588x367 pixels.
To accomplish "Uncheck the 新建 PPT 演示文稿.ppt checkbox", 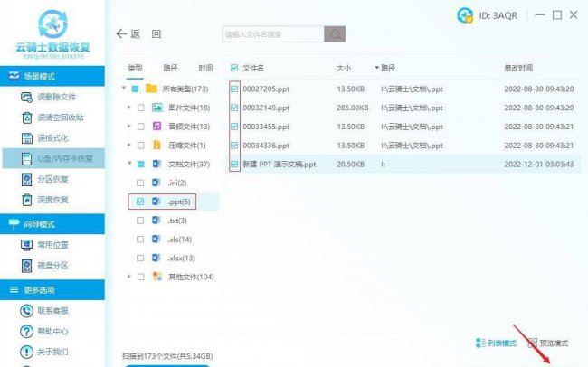I will (x=234, y=165).
